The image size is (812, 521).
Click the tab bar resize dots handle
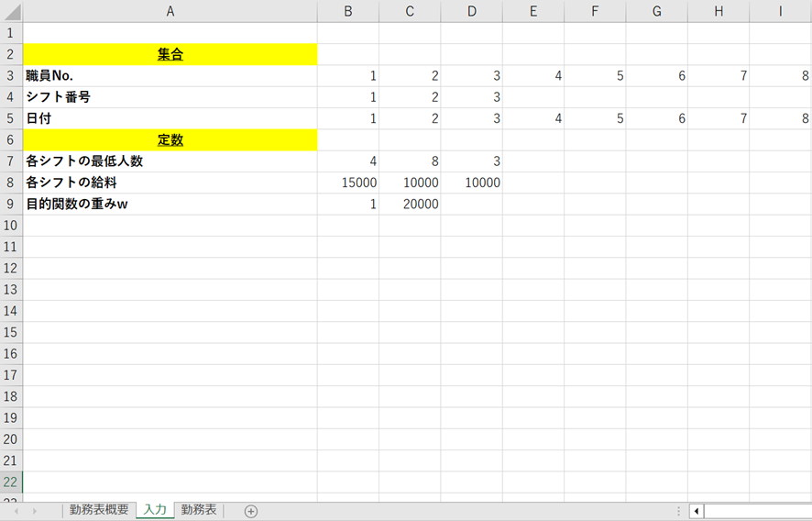click(678, 511)
